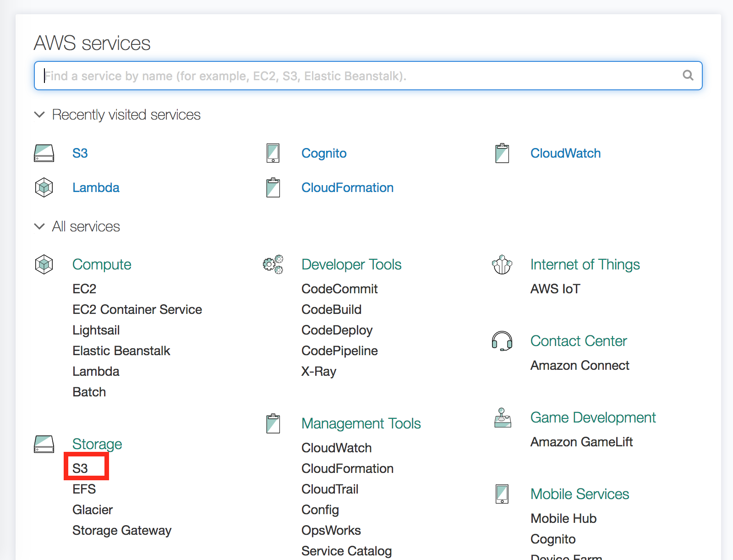The image size is (733, 560).
Task: Open the EFS service
Action: click(x=84, y=489)
